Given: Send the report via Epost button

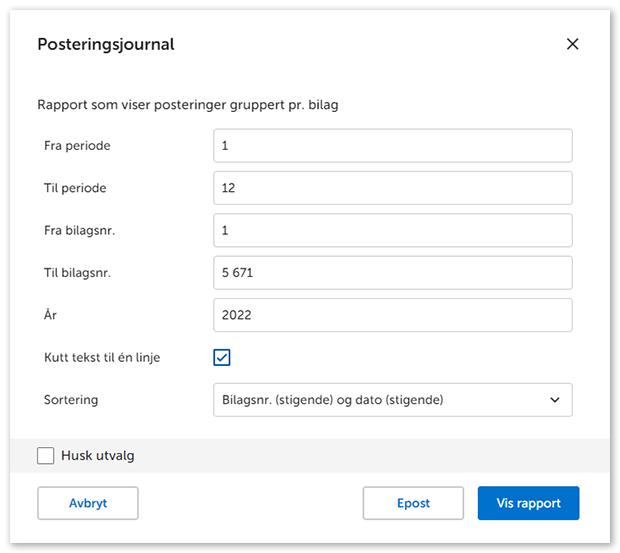Looking at the screenshot, I should point(413,503).
